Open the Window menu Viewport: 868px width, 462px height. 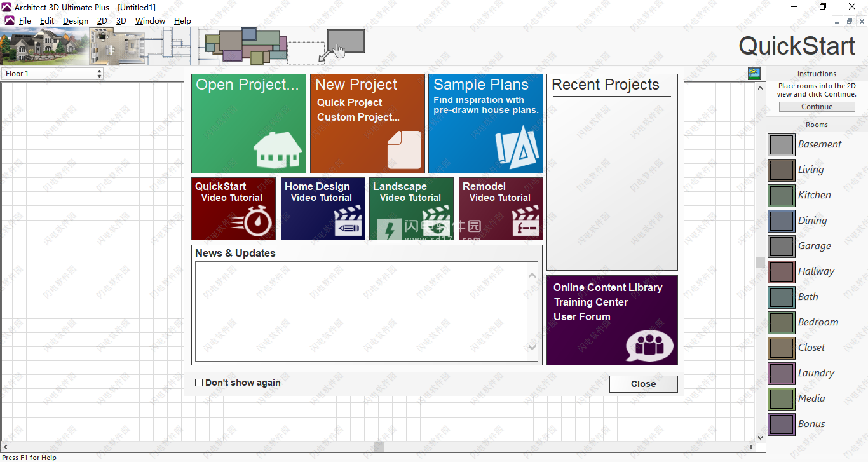(x=150, y=20)
